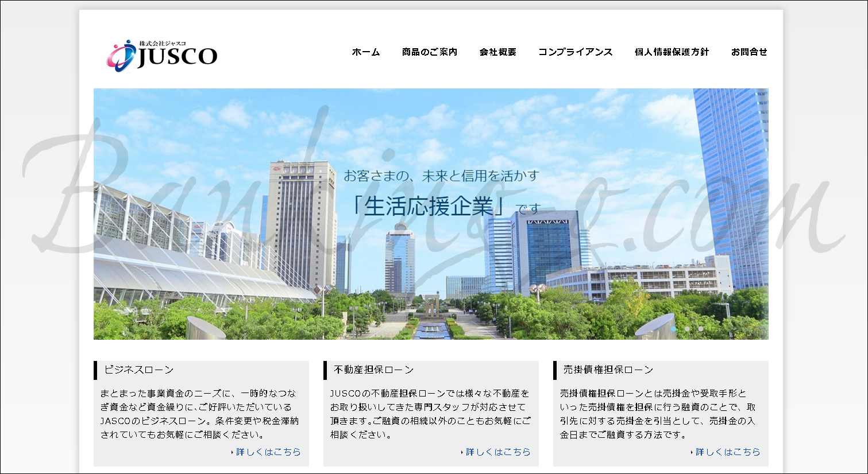868x474 pixels.
Task: Open 詳しくはこちら under 売掛債権担保ローン
Action: click(728, 452)
